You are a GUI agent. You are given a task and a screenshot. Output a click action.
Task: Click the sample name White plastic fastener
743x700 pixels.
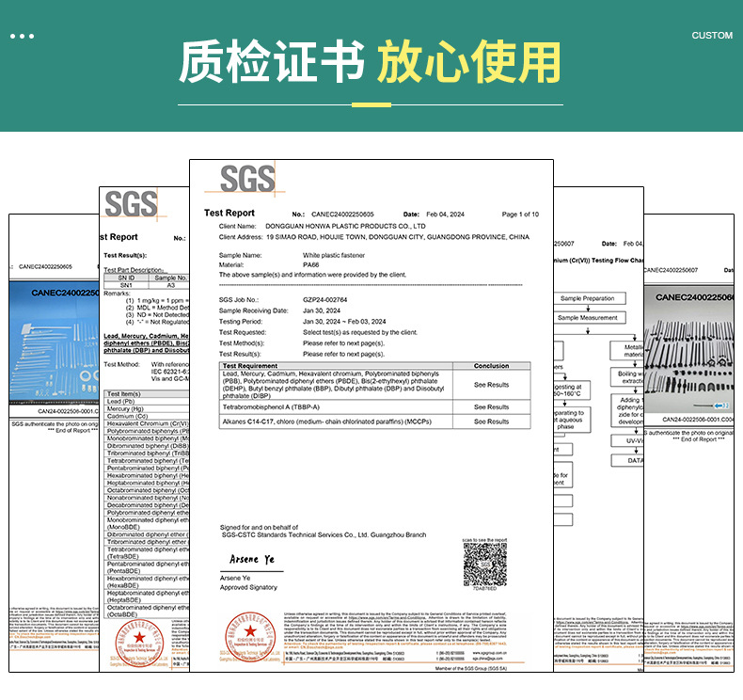click(334, 255)
